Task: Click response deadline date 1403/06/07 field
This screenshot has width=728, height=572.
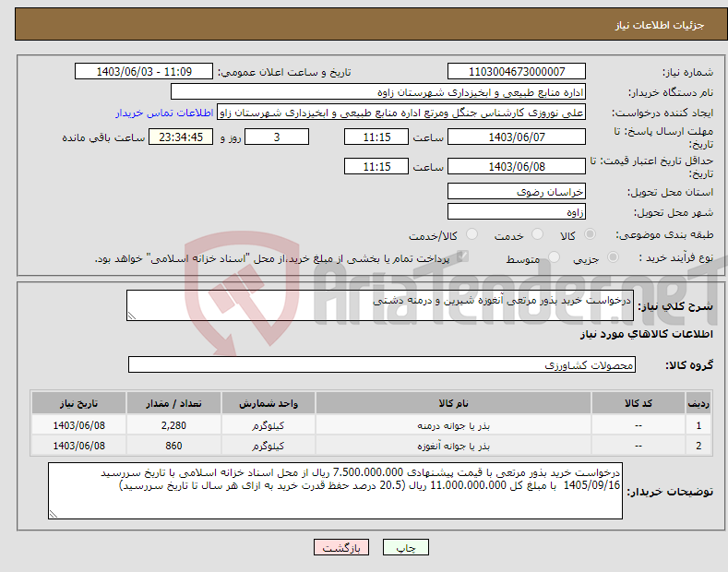Action: 517,137
